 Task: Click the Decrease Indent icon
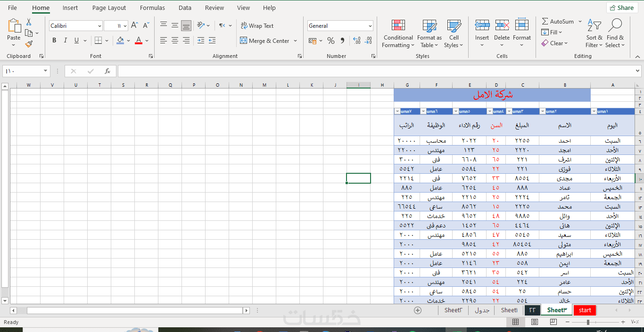click(201, 40)
